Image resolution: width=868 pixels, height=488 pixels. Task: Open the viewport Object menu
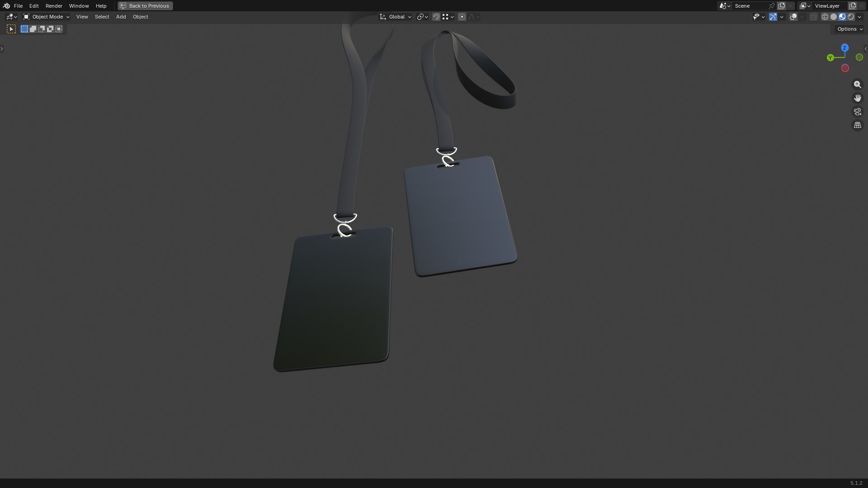coord(140,17)
